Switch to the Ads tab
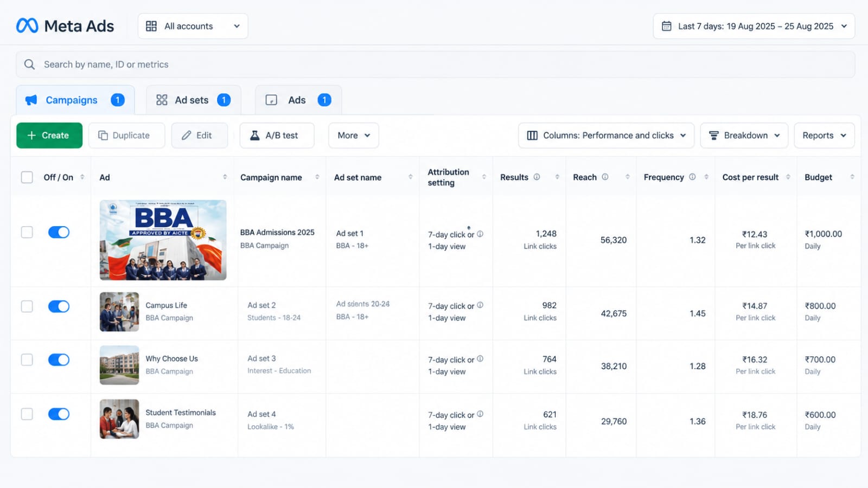This screenshot has width=868, height=488. coord(298,100)
